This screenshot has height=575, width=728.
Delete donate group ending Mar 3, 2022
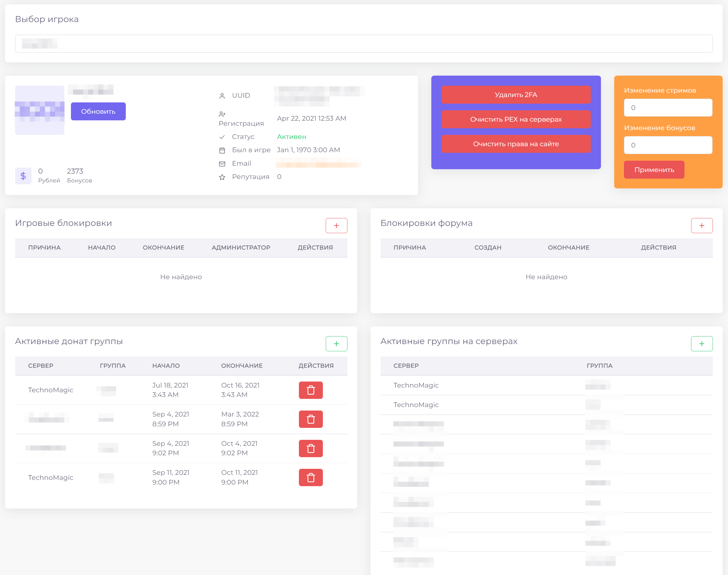pos(311,419)
